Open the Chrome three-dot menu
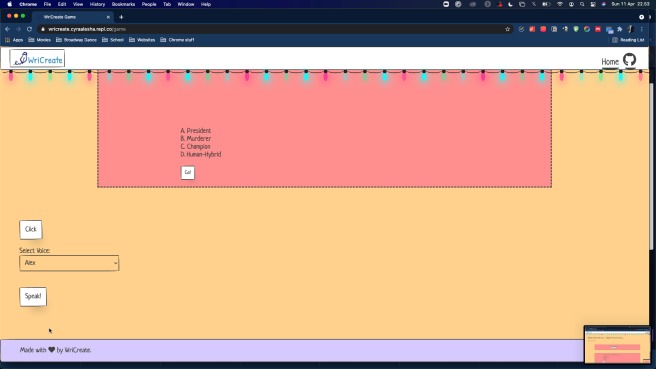The height and width of the screenshot is (369, 656). (641, 29)
